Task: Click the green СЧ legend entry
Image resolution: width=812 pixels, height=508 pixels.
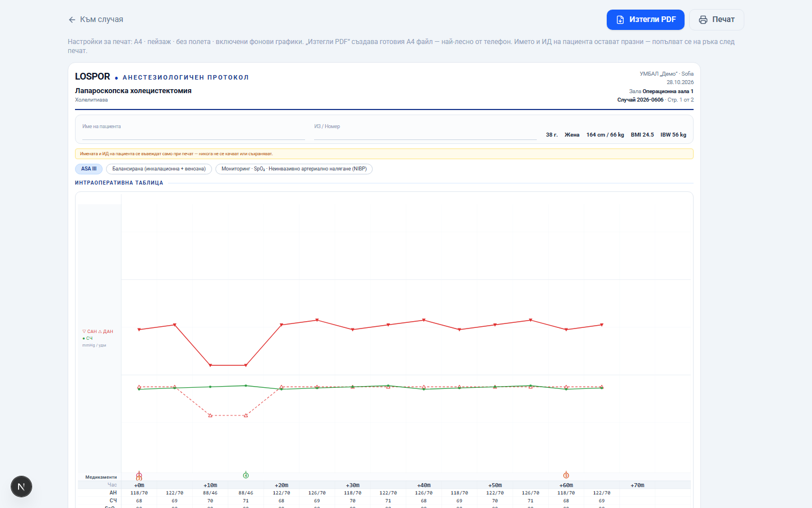Action: click(x=87, y=339)
